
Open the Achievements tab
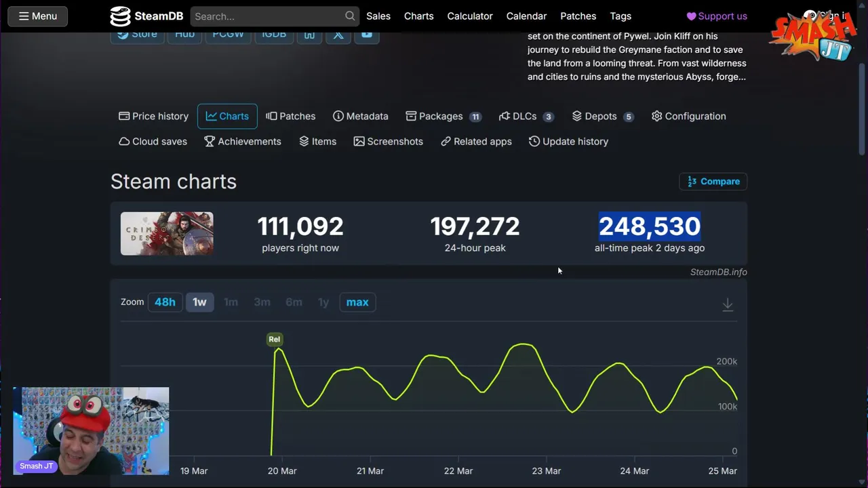[x=243, y=141]
